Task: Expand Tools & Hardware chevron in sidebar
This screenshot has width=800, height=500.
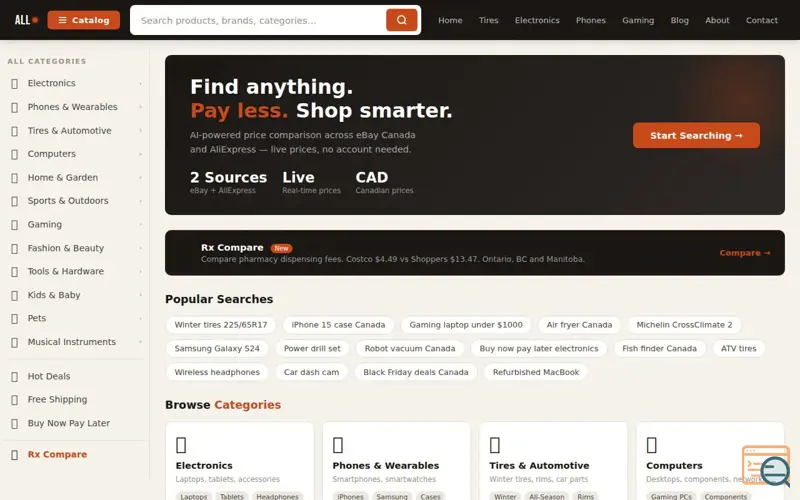Action: 140,271
